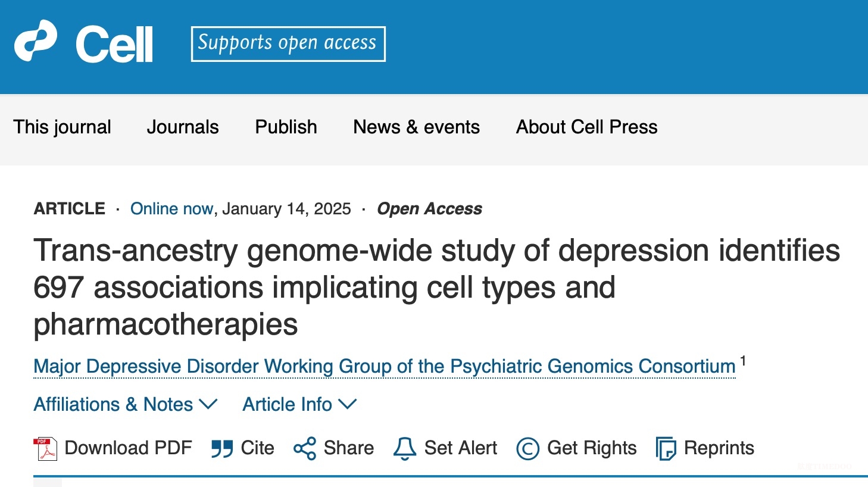Click the Download PDF text link
Viewport: 868px width, 487px height.
click(128, 448)
